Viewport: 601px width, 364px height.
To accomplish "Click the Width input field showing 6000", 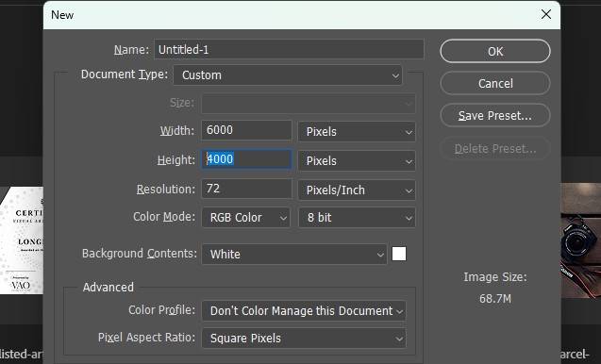I will [x=246, y=130].
